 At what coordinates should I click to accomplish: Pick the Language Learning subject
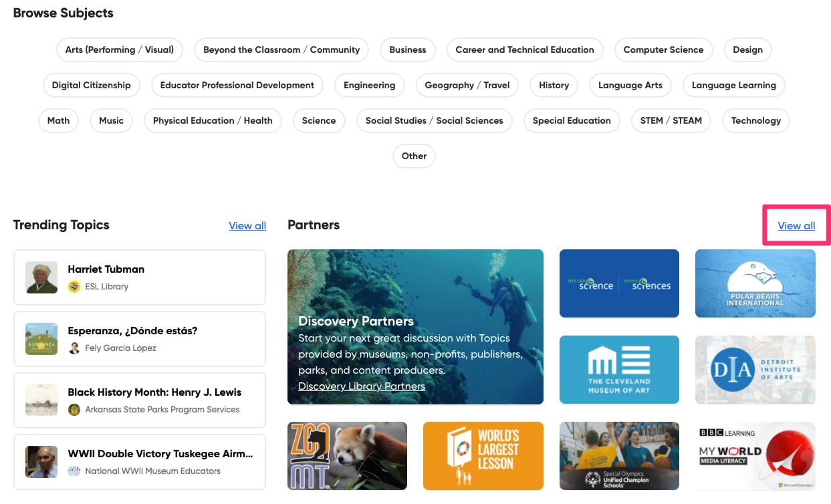[734, 85]
